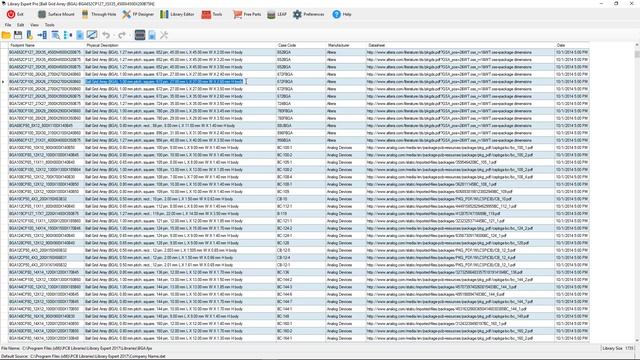Image resolution: width=640 pixels, height=360 pixels.
Task: Select case code cell BC-109
Action: pyautogui.click(x=301, y=191)
